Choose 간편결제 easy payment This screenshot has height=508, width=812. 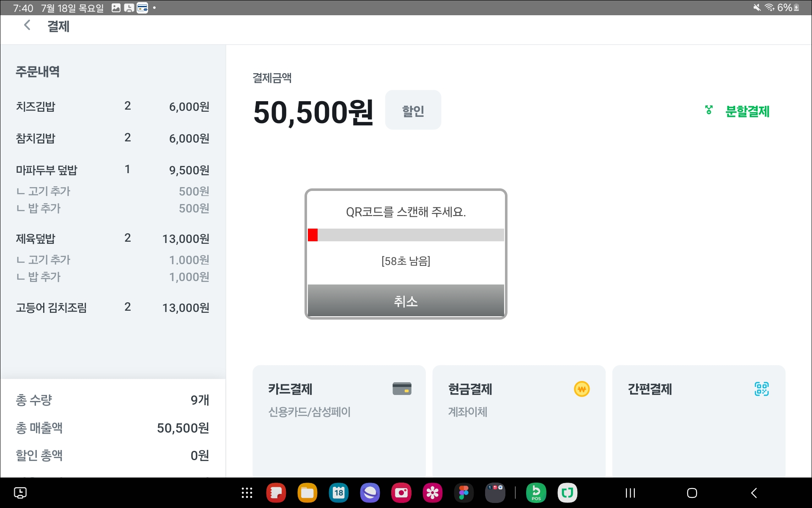699,421
